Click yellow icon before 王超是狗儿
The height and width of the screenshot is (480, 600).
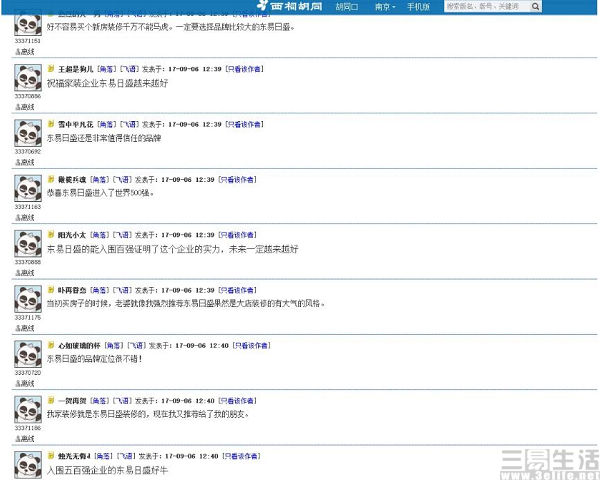pyautogui.click(x=51, y=69)
